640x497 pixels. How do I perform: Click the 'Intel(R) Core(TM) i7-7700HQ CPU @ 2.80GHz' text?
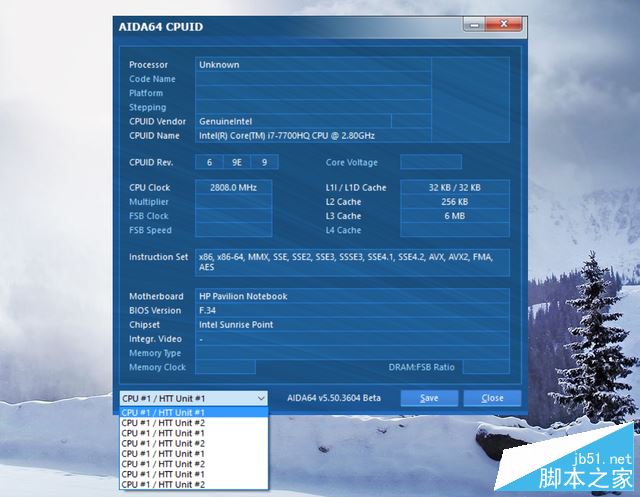pyautogui.click(x=287, y=135)
